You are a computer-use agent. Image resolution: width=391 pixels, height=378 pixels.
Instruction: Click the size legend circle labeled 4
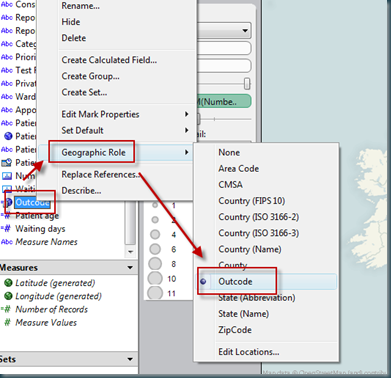[155, 234]
